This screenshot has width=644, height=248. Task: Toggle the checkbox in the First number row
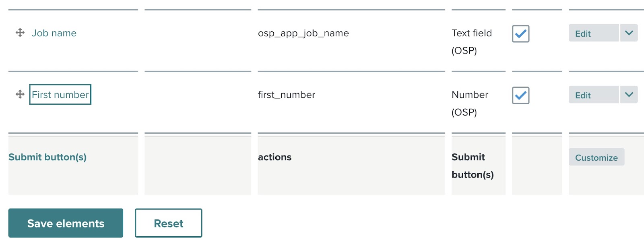pyautogui.click(x=520, y=95)
